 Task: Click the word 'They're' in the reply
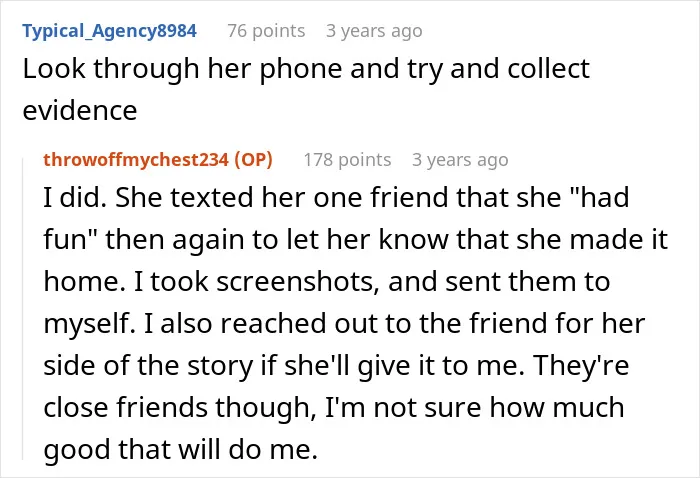[581, 365]
